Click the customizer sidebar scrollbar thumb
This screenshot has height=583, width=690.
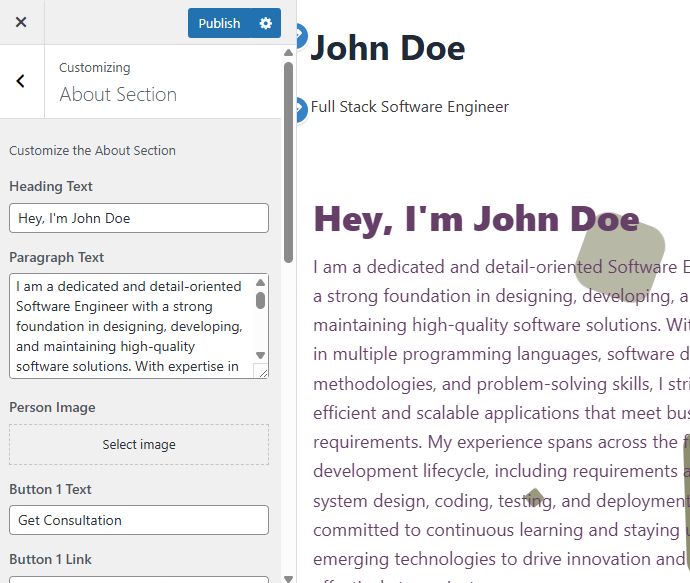289,160
